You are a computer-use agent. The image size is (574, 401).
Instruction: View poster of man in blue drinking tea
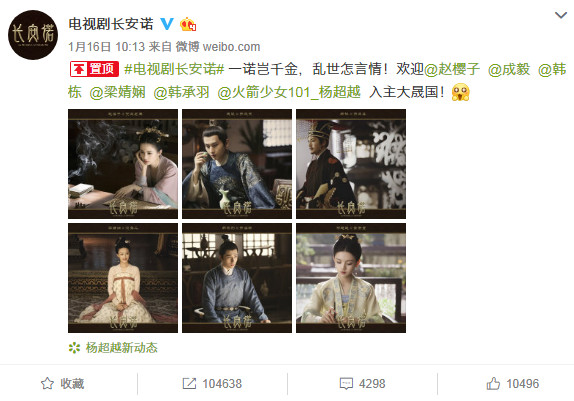tap(237, 164)
